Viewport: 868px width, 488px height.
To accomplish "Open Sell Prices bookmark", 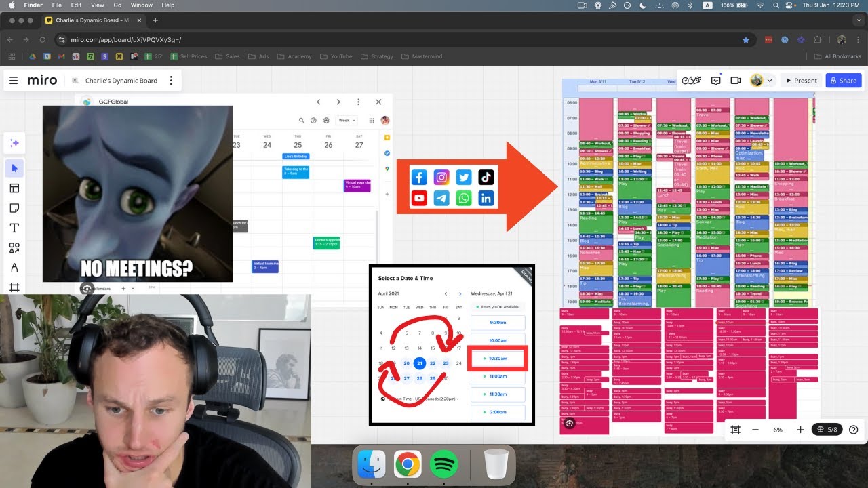I will pyautogui.click(x=189, y=56).
